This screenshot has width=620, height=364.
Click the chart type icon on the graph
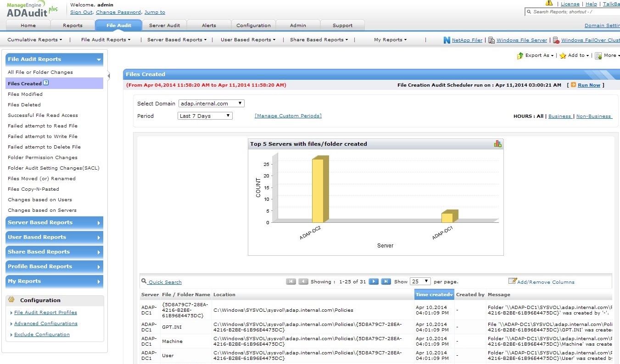497,143
